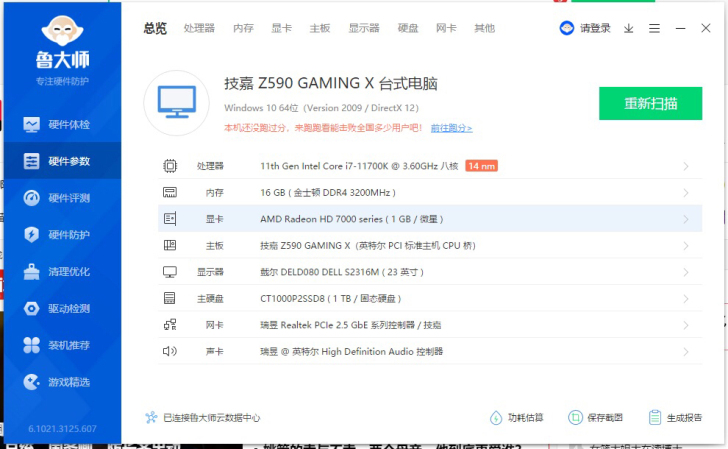
Task: Click the 已连接鲁大师云数据中心 status text
Action: [x=211, y=417]
